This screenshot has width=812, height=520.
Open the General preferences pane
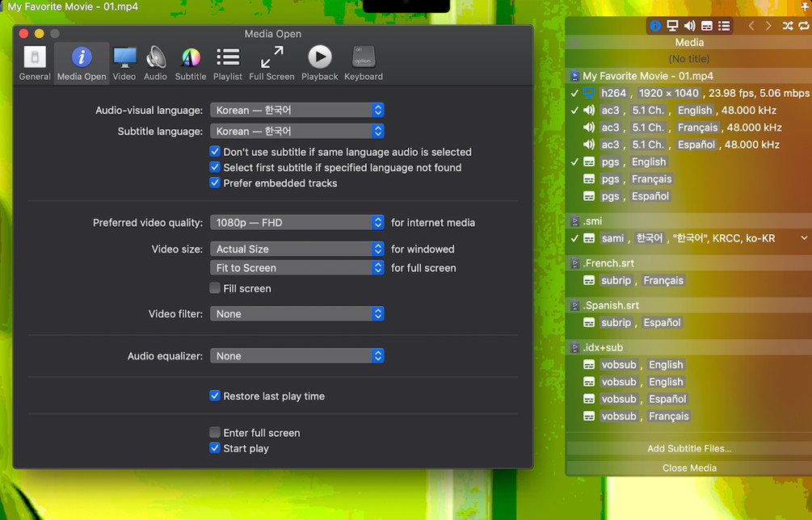(35, 63)
